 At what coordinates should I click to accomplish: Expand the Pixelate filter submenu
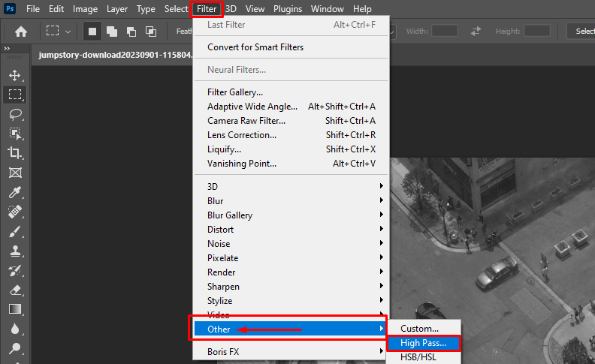289,258
